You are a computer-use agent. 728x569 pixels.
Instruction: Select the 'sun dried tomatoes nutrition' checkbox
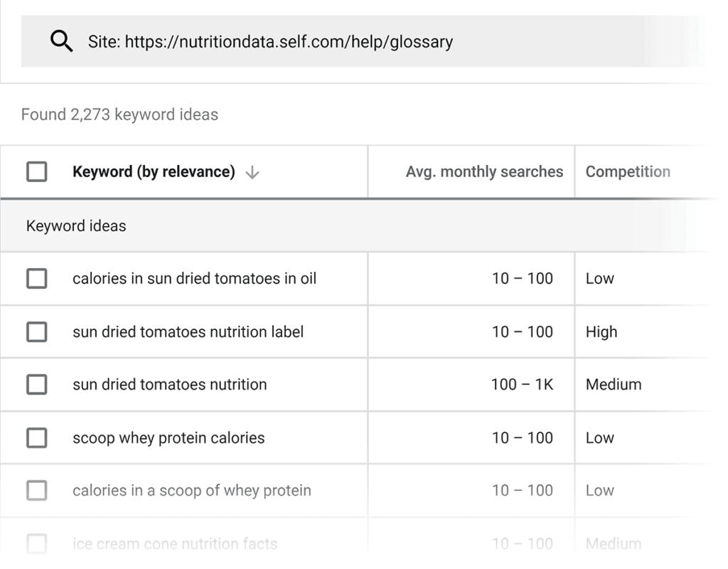[36, 385]
